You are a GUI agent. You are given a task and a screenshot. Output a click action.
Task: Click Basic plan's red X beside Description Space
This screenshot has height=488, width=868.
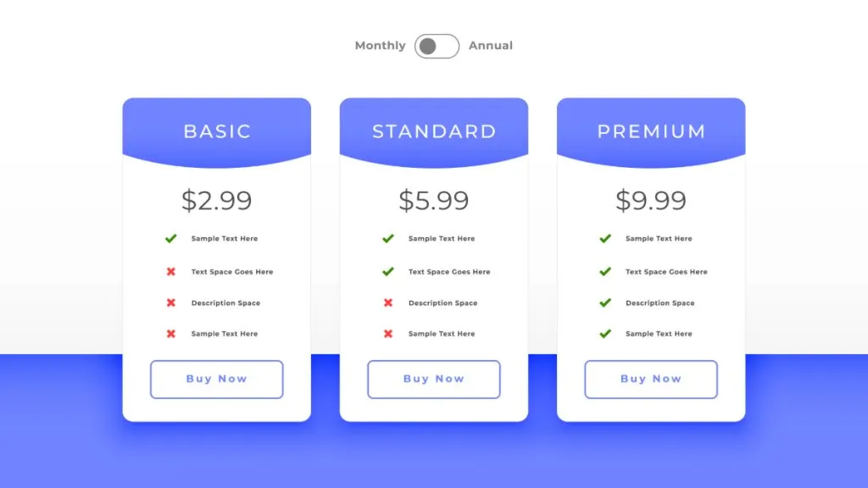(170, 302)
